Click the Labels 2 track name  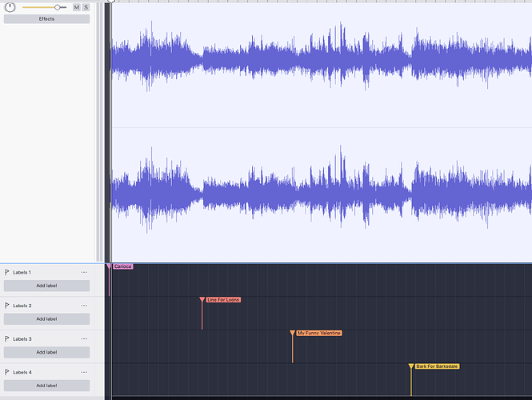22,306
